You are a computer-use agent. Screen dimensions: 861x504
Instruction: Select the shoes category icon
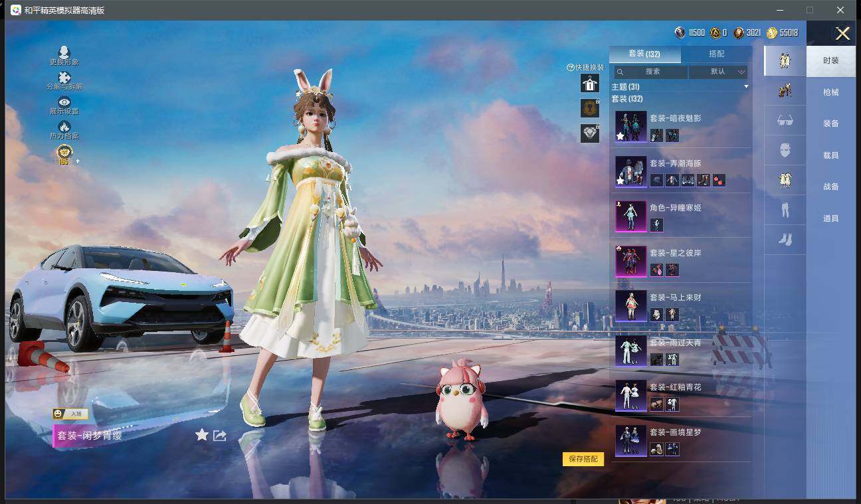coord(785,240)
